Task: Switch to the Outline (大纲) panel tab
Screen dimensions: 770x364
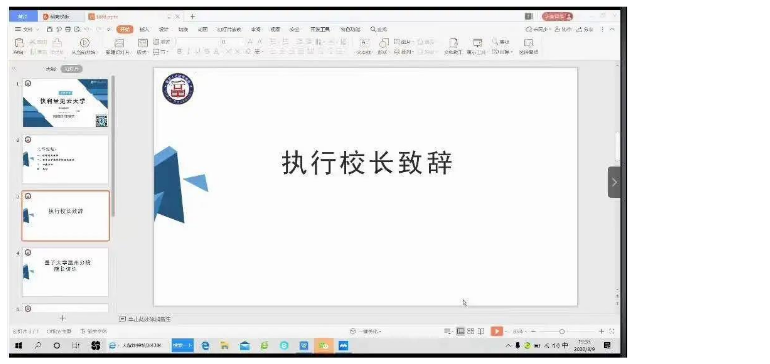Action: [x=51, y=69]
